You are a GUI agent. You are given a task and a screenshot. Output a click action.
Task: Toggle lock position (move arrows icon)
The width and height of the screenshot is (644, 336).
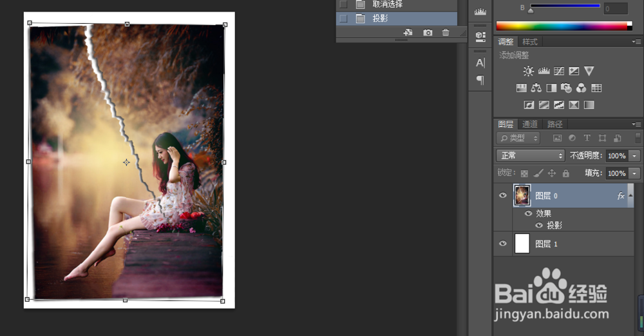552,173
